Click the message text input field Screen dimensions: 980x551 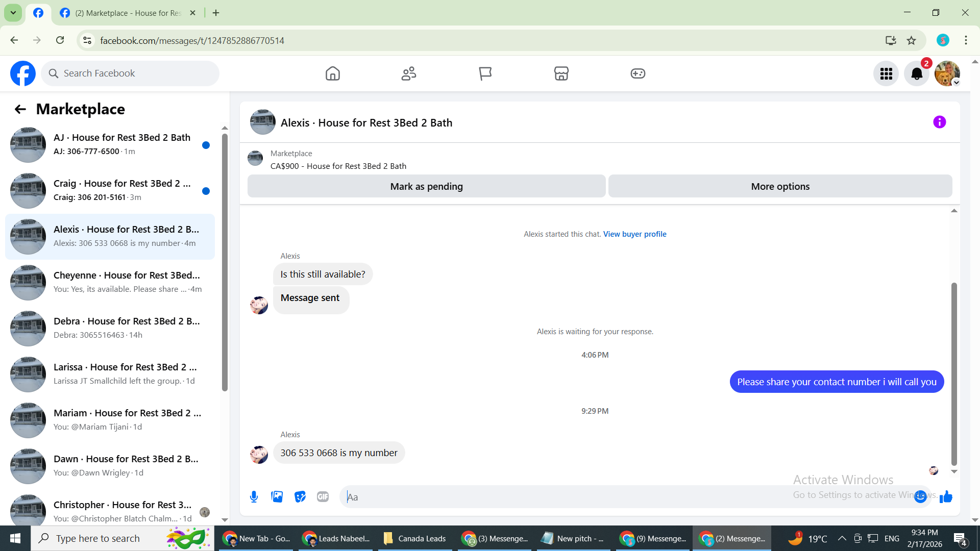[x=561, y=497]
